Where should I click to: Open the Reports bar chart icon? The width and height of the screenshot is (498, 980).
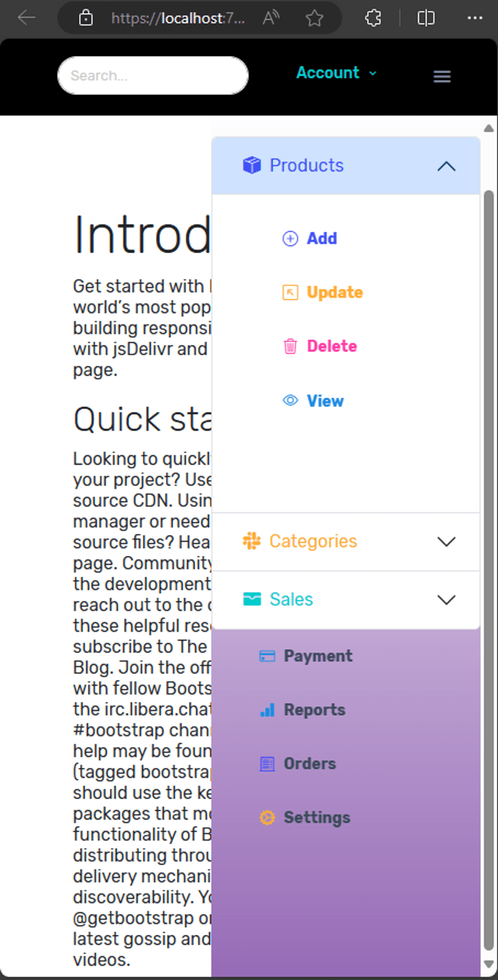(x=267, y=710)
